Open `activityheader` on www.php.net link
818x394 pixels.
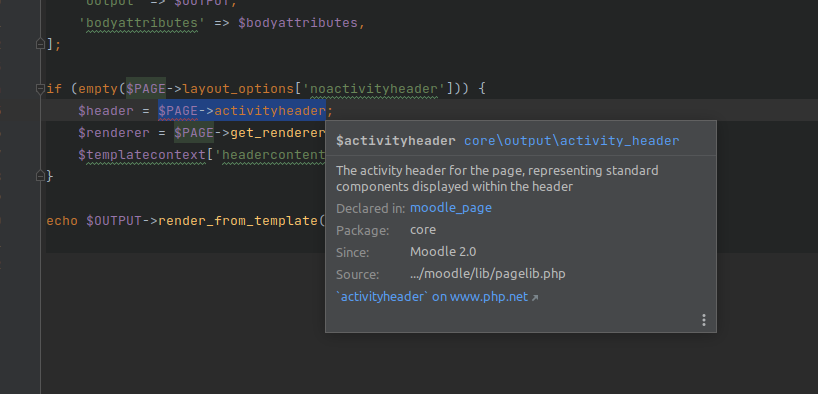click(x=437, y=296)
